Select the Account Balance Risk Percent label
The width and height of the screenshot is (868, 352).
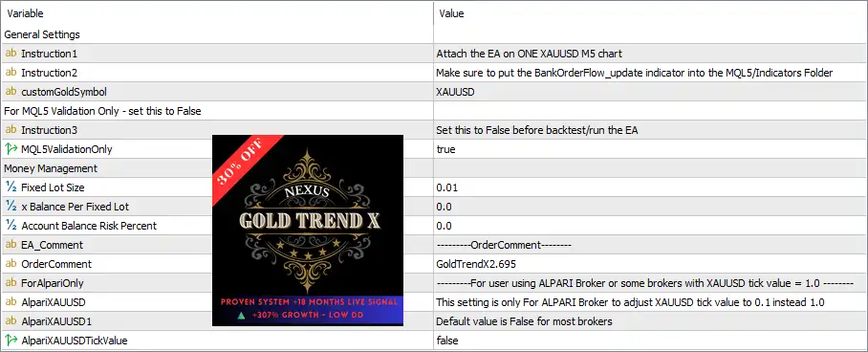[x=89, y=226]
